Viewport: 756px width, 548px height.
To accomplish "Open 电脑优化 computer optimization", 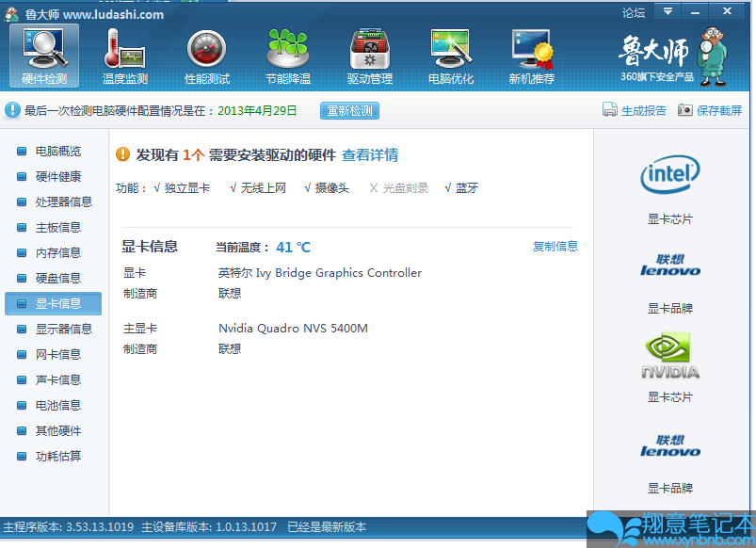I will [x=451, y=56].
